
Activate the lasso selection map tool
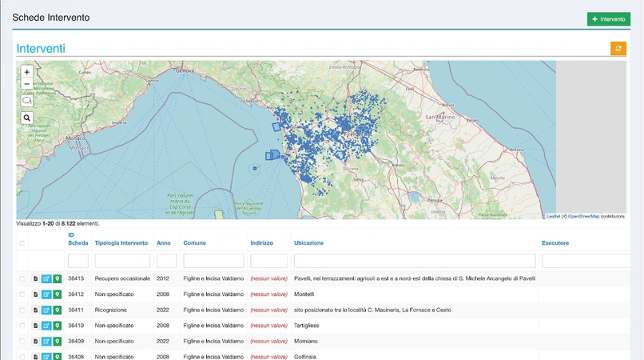(27, 101)
